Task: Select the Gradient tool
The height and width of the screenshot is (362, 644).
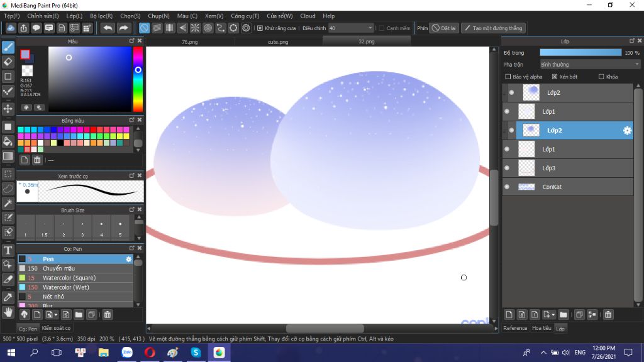Action: click(8, 156)
